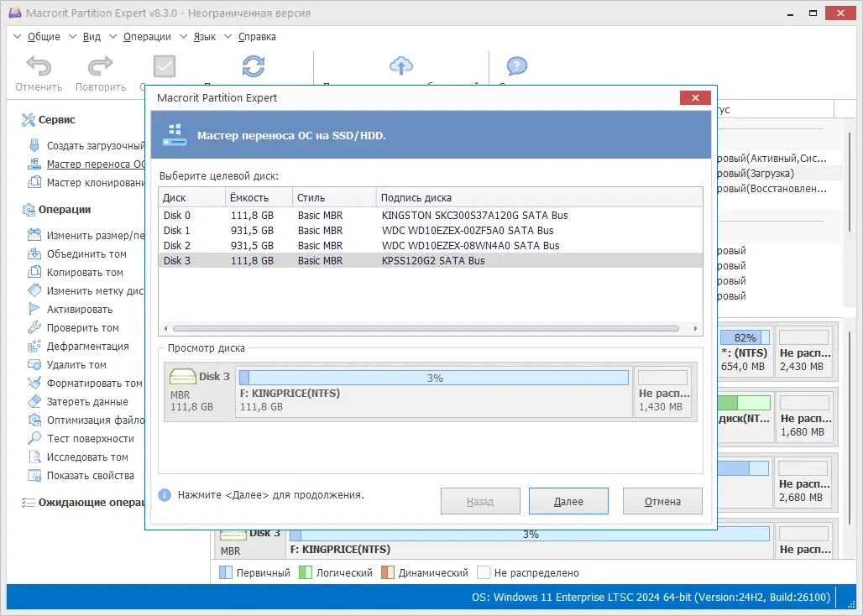Click the Динамический legend swatch
Viewport: 863px width, 616px height.
click(388, 572)
